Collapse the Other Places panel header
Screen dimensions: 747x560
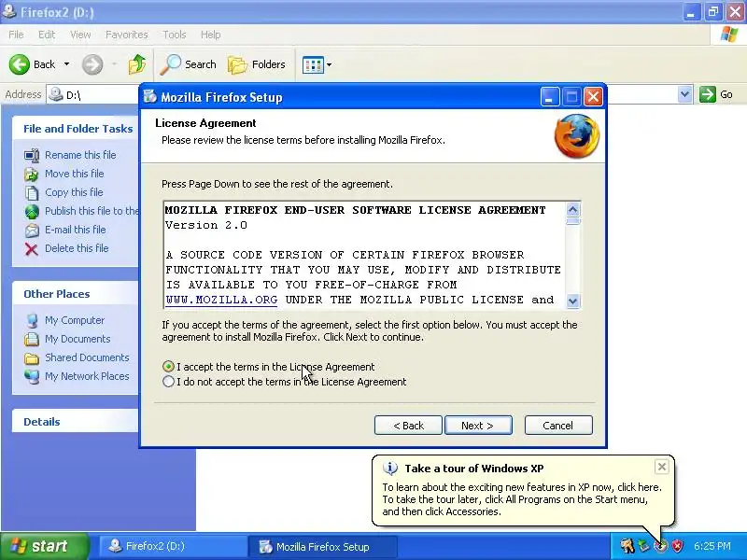[77, 294]
